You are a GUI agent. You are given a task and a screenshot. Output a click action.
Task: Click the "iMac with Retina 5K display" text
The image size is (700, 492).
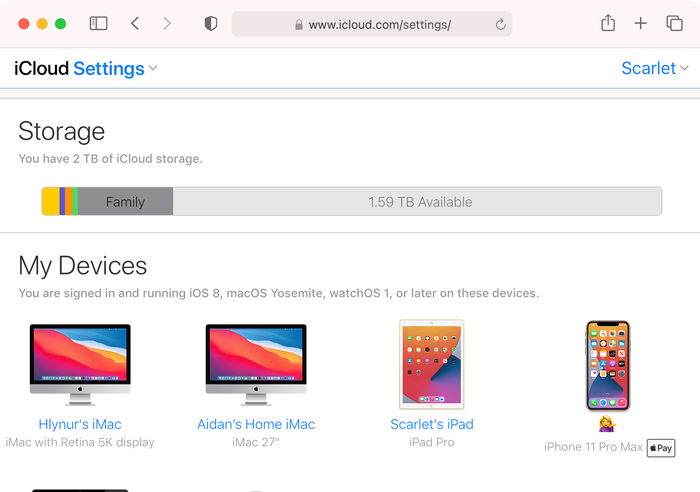click(x=80, y=442)
